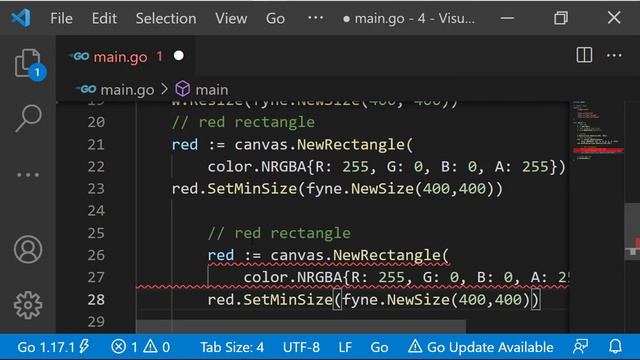Click SetMinSize on line 28
Screen dimensions: 640x360
288,300
